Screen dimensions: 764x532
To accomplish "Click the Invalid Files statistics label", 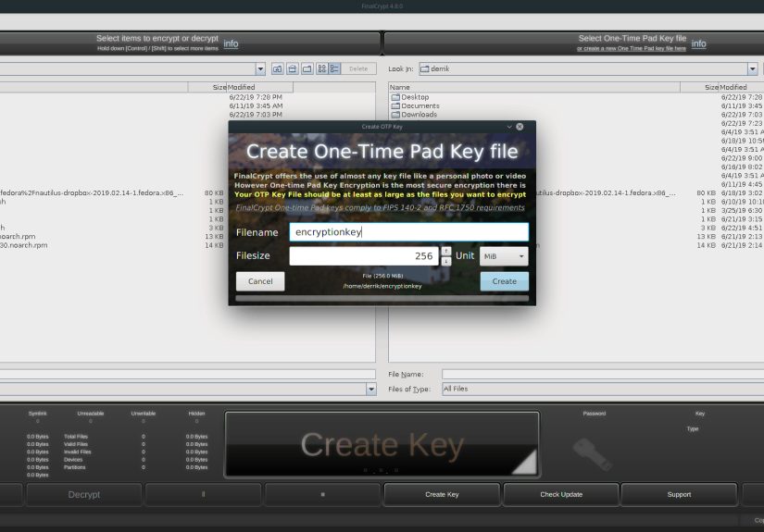I will point(78,452).
